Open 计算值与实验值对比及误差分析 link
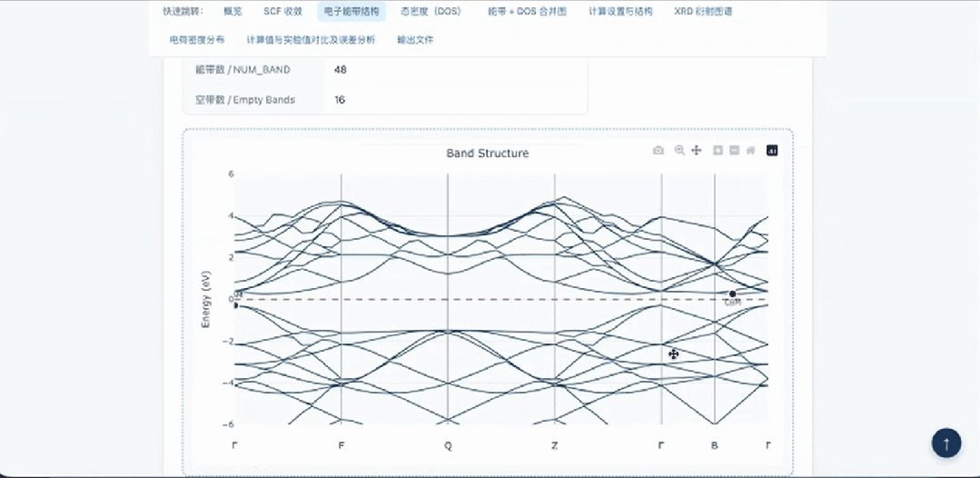980x478 pixels. pos(311,39)
